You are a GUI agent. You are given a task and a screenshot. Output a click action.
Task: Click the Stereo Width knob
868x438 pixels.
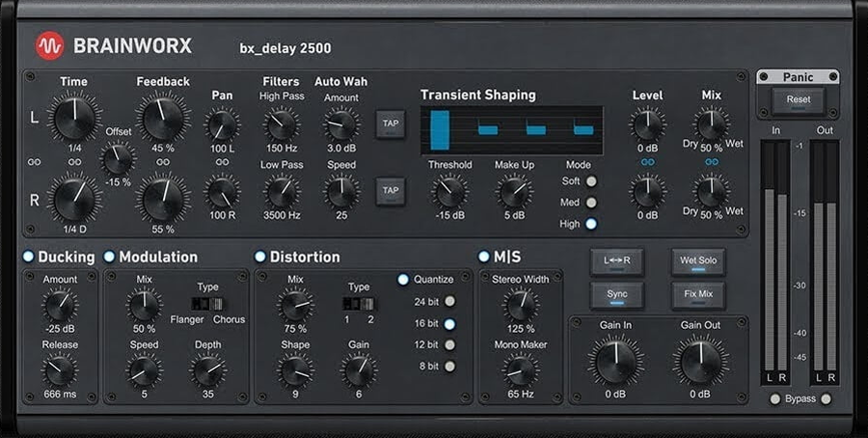tap(521, 306)
